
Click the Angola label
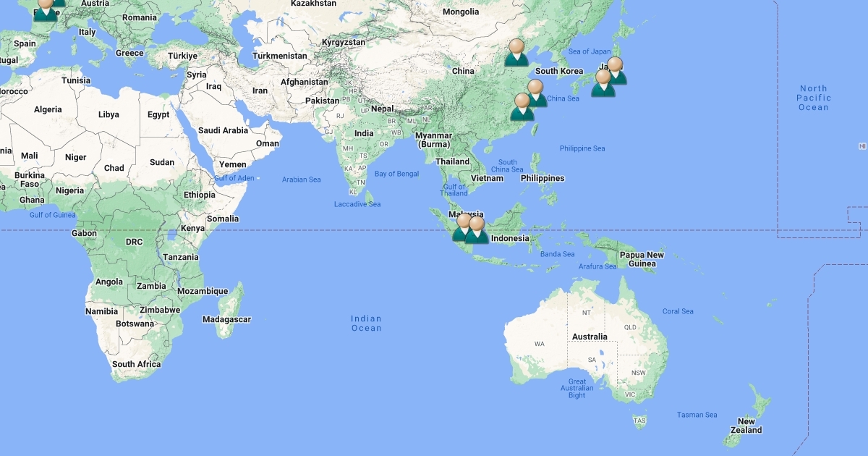(109, 282)
